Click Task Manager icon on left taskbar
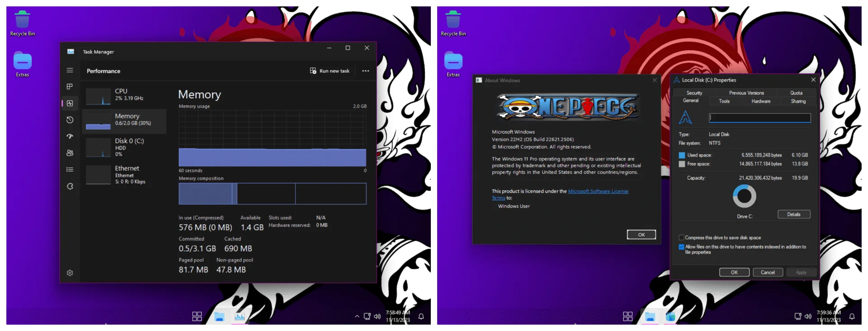Screen dimensions: 868x331 [x=240, y=317]
